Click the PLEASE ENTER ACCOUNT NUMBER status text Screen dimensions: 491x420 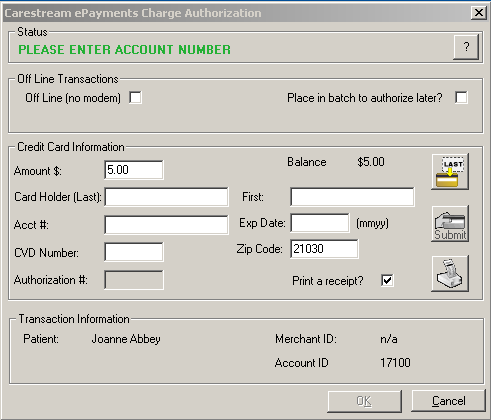(124, 50)
